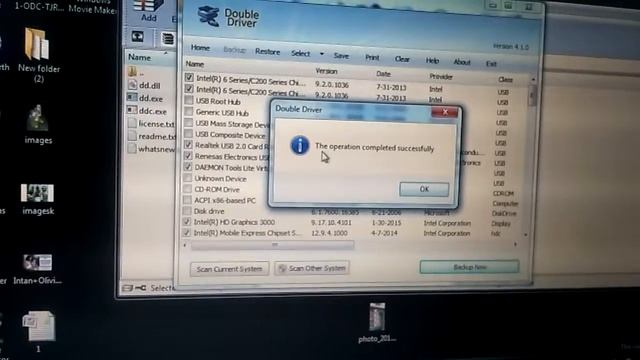Click Clear in Double Driver toolbar
The image size is (640, 360).
[x=402, y=59]
